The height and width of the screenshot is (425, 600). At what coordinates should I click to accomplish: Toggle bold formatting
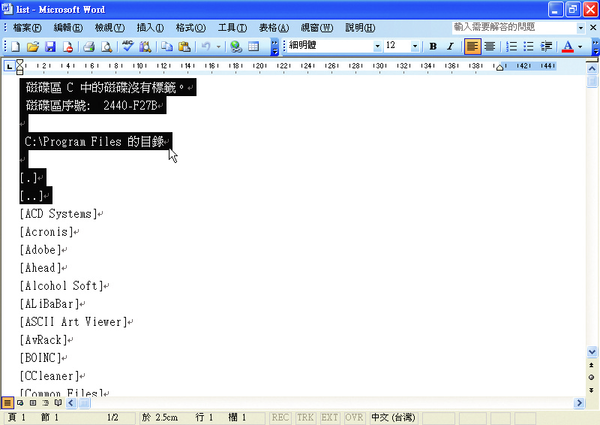(433, 47)
